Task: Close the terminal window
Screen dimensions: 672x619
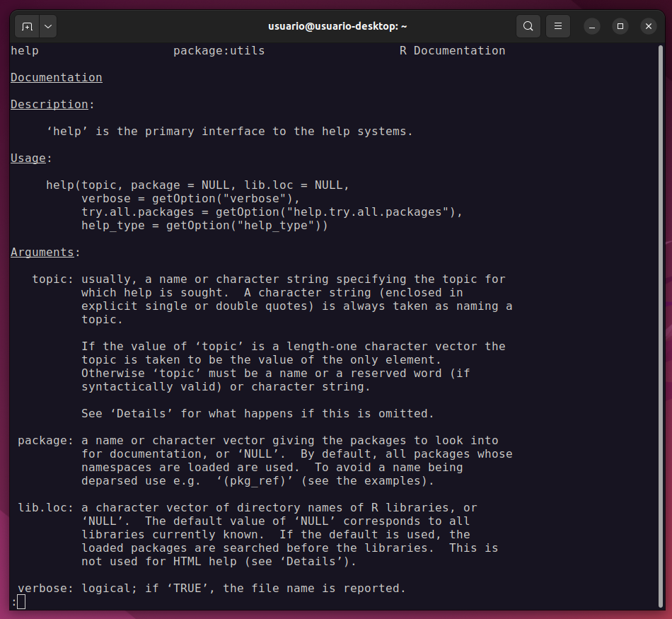Action: (x=649, y=26)
